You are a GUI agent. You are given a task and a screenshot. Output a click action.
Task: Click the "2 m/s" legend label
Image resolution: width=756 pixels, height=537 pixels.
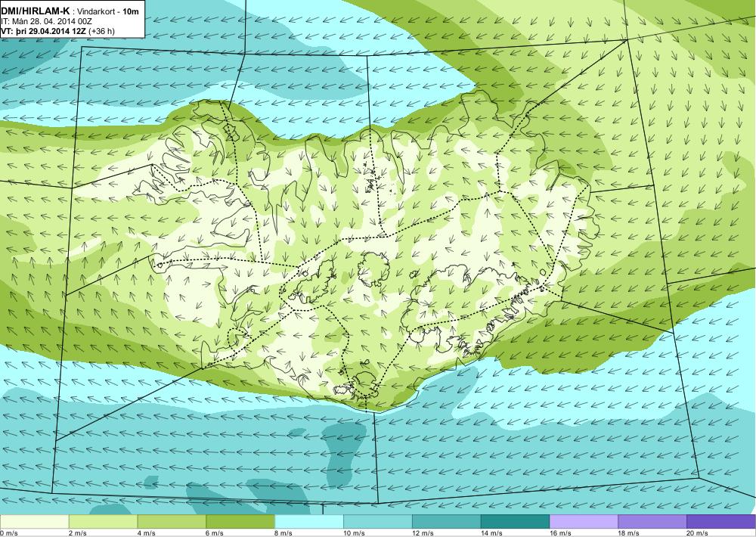coord(78,533)
